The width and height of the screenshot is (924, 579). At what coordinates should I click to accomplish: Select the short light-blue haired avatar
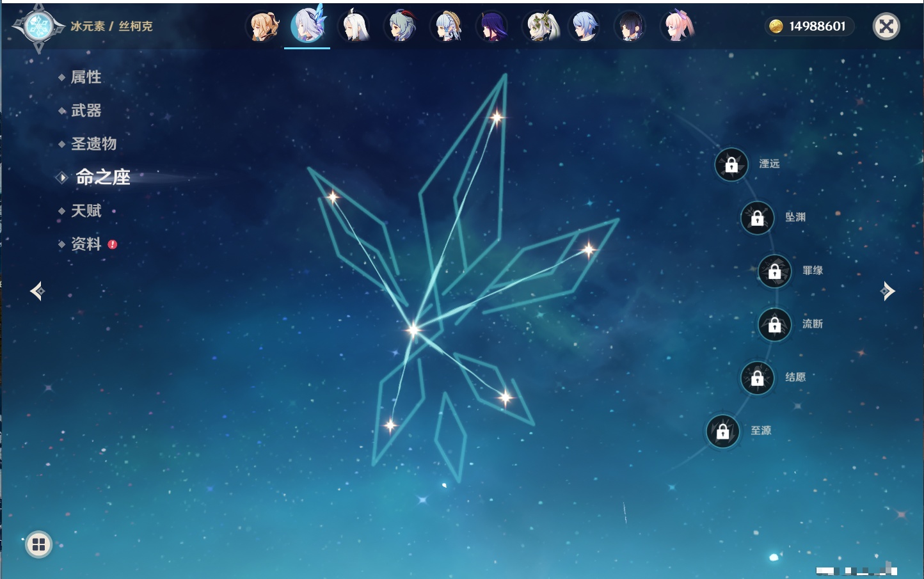tap(584, 26)
